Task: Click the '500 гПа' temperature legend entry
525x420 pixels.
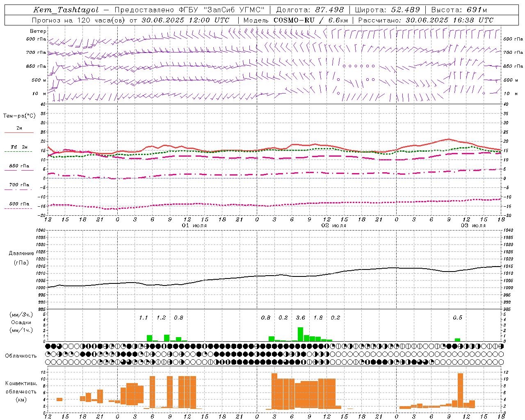Action: point(19,204)
